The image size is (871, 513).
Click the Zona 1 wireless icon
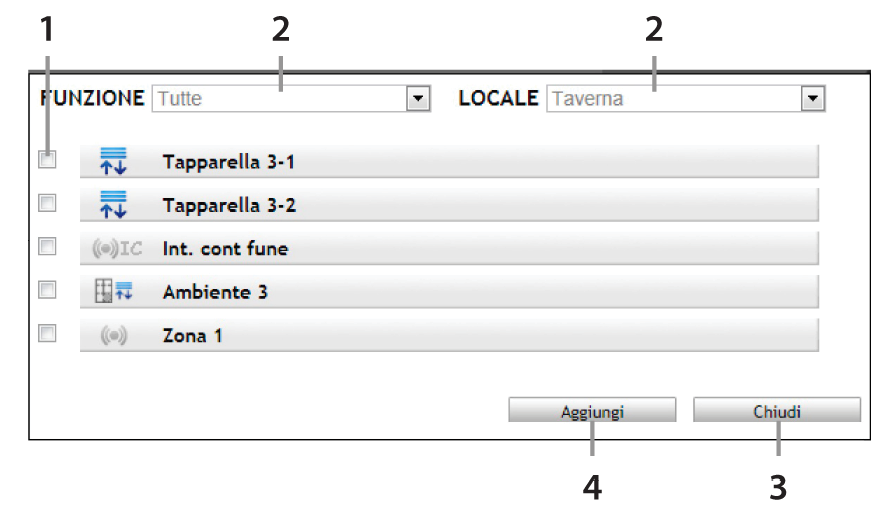tap(114, 336)
